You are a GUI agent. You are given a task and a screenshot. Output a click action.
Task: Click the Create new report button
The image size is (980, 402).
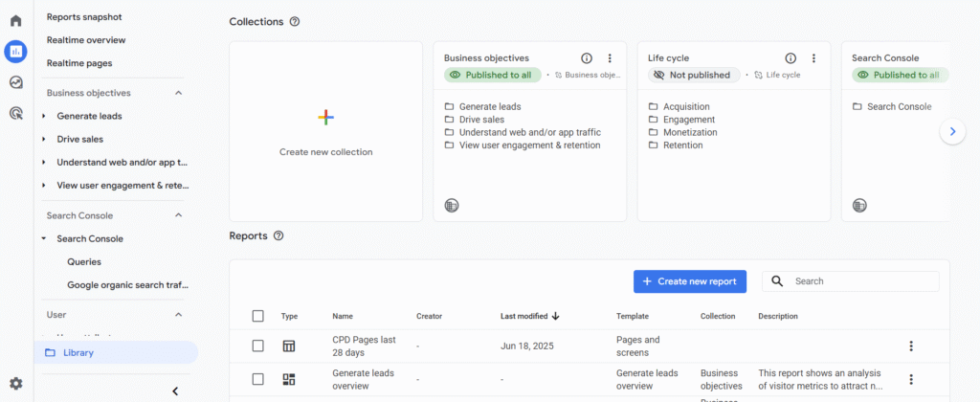[x=689, y=281]
